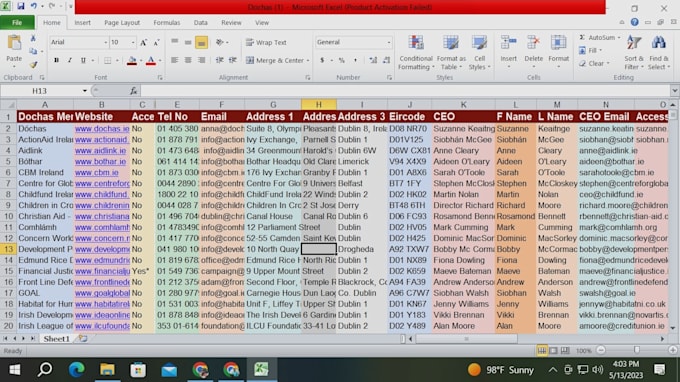Center text horizontally
680x382 pixels.
tap(188, 60)
